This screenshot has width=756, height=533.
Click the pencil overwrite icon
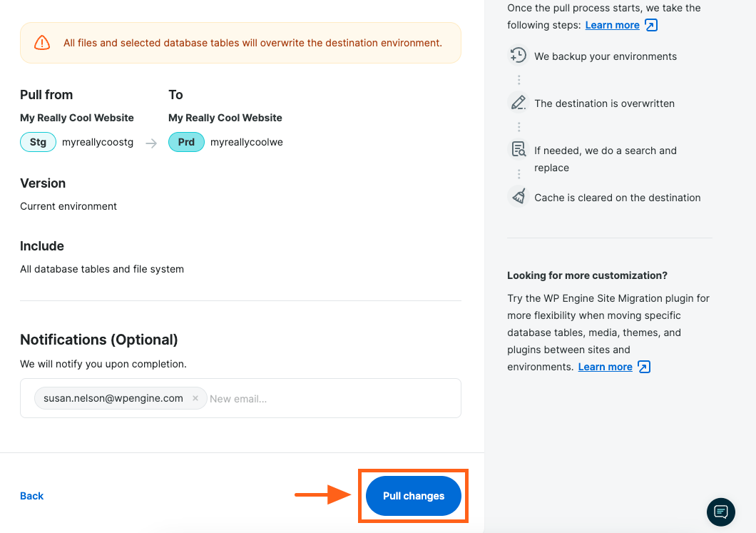pos(518,103)
